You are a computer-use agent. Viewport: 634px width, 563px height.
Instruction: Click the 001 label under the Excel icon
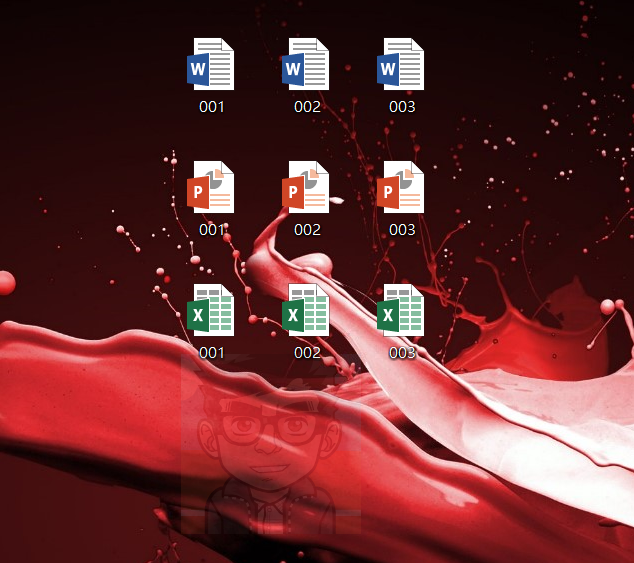[x=211, y=353]
